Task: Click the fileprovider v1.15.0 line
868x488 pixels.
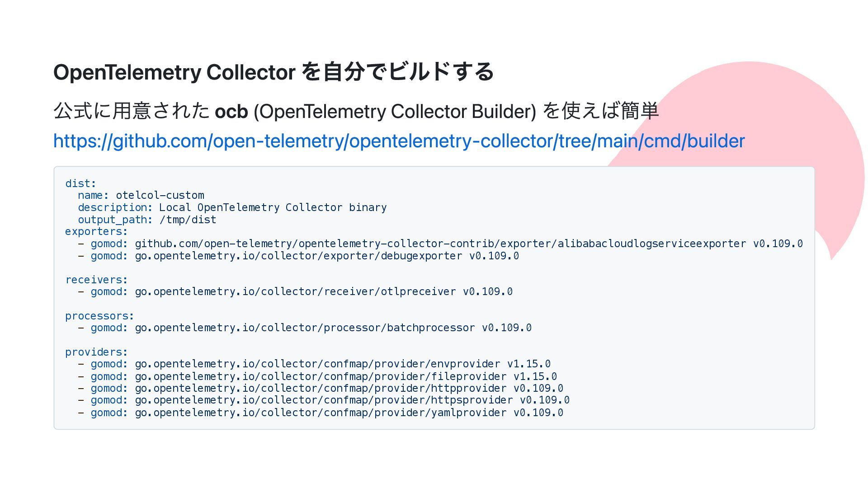Action: [317, 376]
